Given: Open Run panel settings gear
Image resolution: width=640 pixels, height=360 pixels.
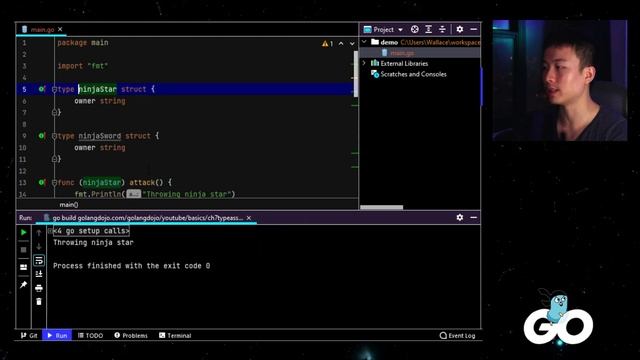Looking at the screenshot, I should click(460, 217).
